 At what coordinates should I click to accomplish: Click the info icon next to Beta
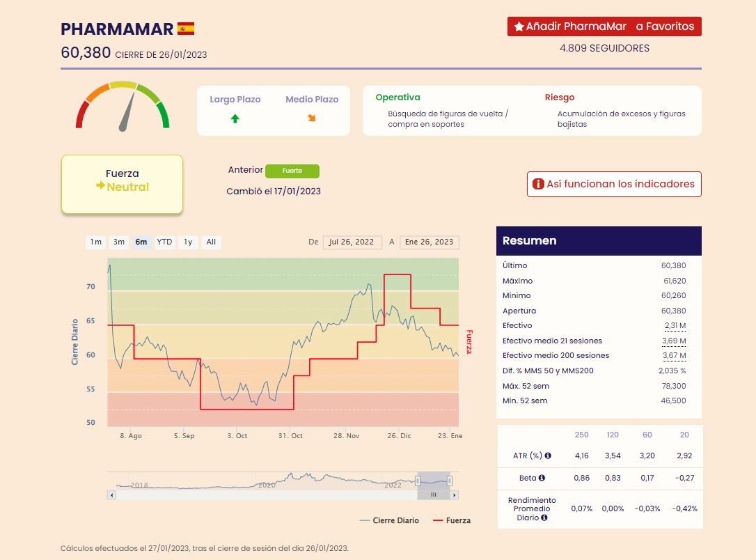[542, 478]
